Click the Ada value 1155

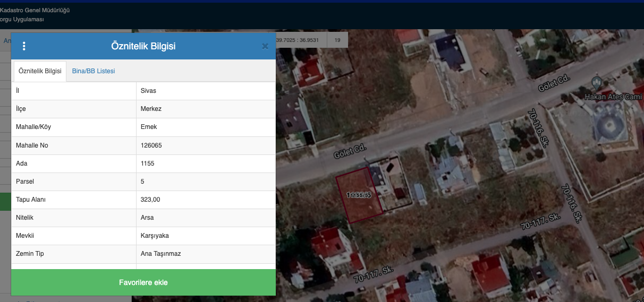coord(148,163)
